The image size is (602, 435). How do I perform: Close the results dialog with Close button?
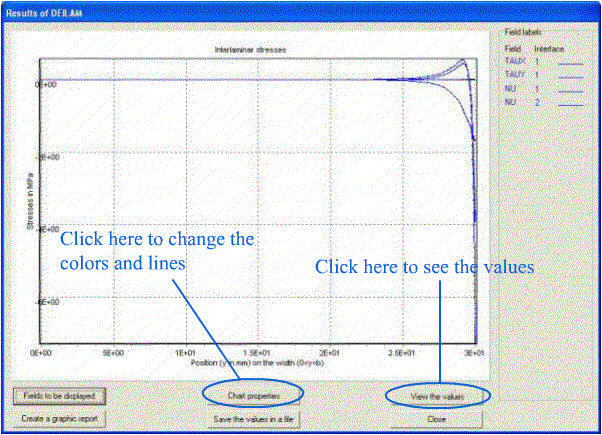[x=436, y=419]
